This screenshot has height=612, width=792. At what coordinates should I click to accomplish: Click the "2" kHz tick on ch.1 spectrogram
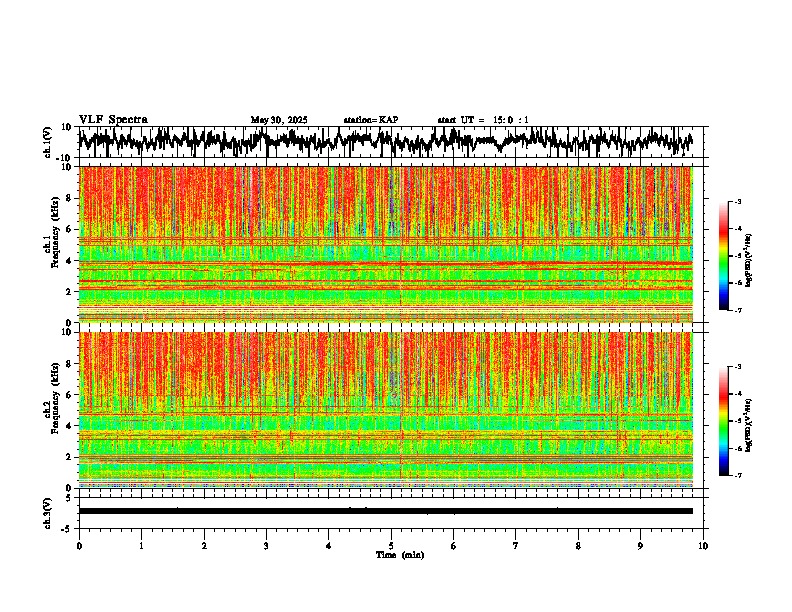tap(69, 292)
